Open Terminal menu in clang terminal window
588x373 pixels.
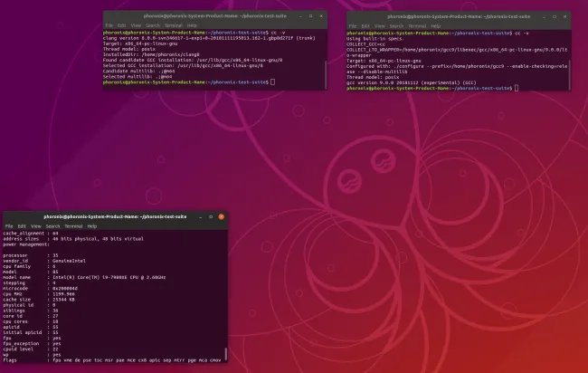point(174,25)
